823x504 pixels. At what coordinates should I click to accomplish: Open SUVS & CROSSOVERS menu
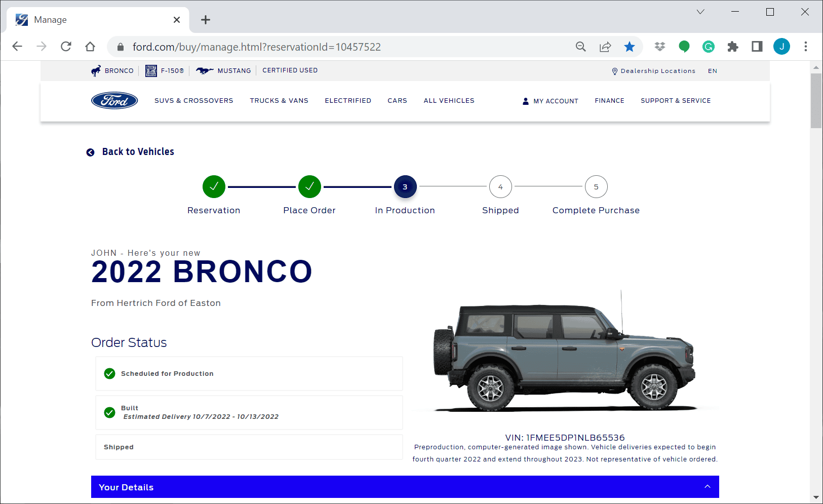coord(194,101)
